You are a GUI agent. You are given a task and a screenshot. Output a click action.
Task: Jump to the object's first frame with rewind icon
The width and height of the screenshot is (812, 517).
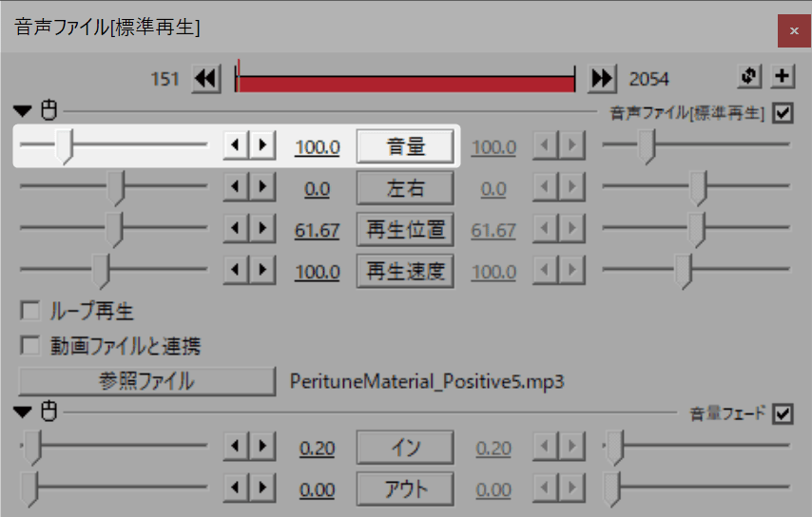pyautogui.click(x=206, y=79)
